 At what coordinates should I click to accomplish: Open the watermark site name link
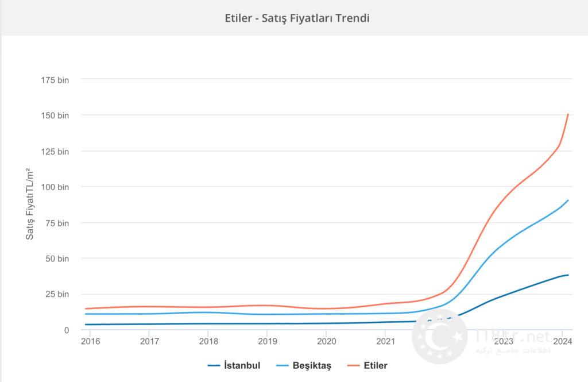pos(512,336)
